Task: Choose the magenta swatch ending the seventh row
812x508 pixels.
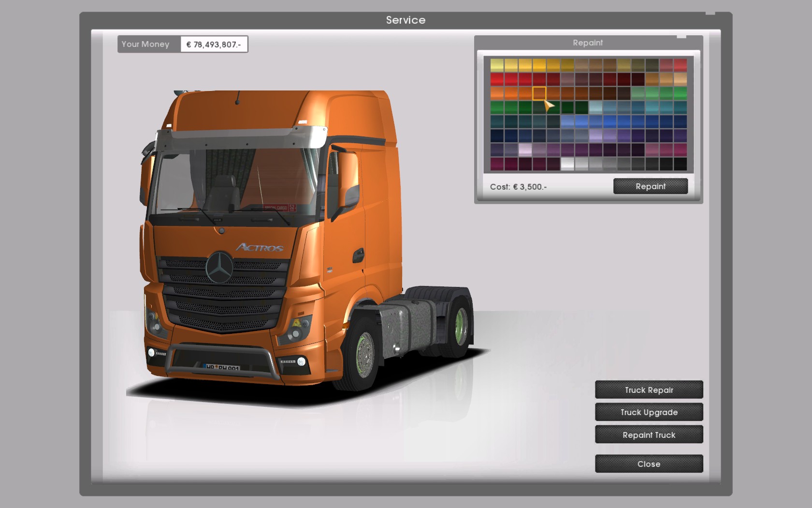Action: pos(680,149)
